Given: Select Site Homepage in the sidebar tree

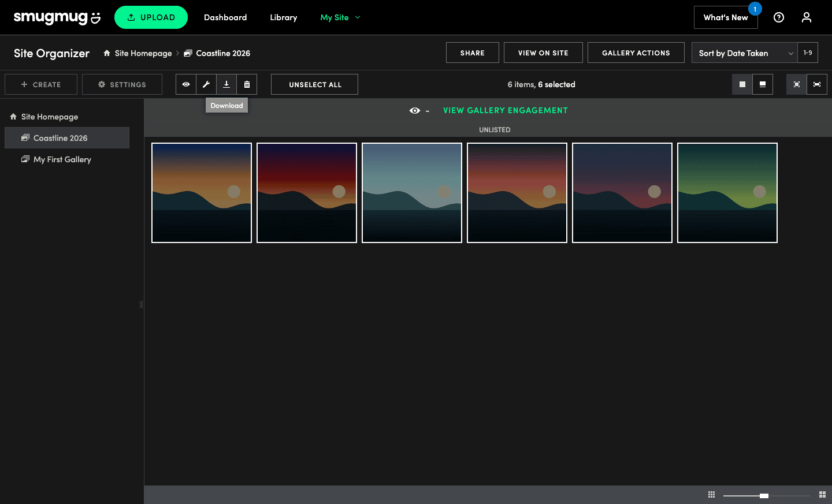Looking at the screenshot, I should (x=50, y=117).
